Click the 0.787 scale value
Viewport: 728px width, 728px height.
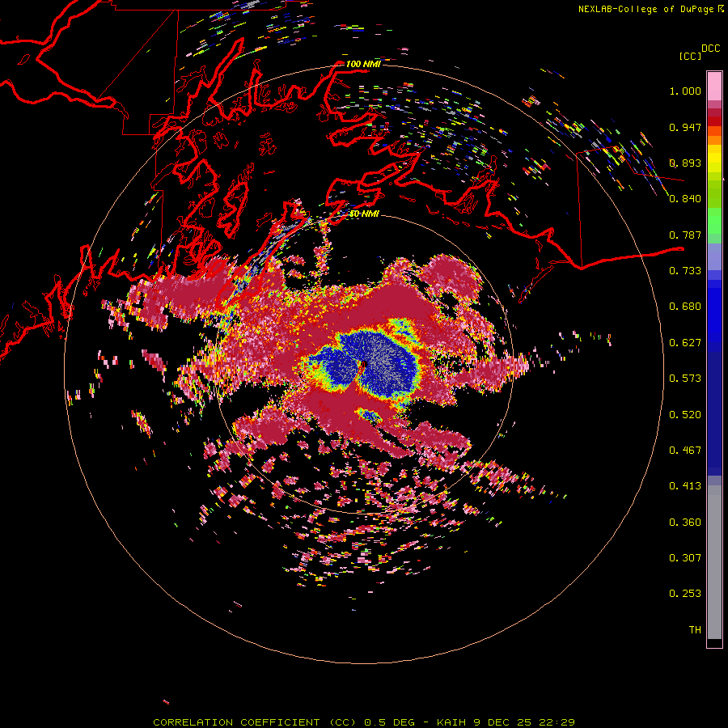(x=685, y=235)
